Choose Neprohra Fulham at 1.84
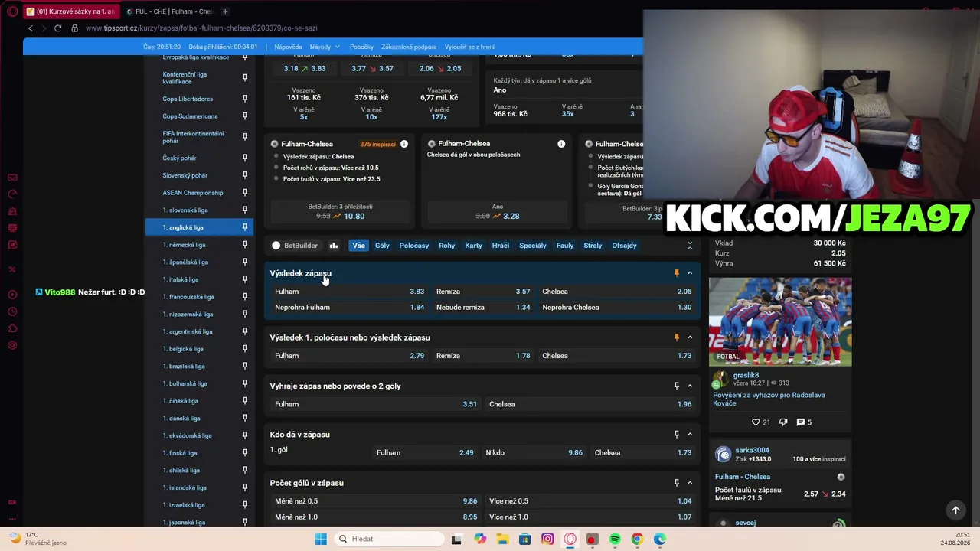The image size is (980, 551). [349, 308]
